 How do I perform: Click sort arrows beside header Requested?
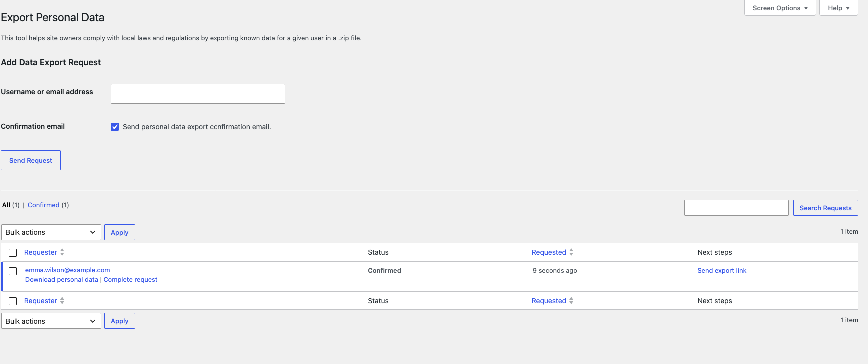571,252
